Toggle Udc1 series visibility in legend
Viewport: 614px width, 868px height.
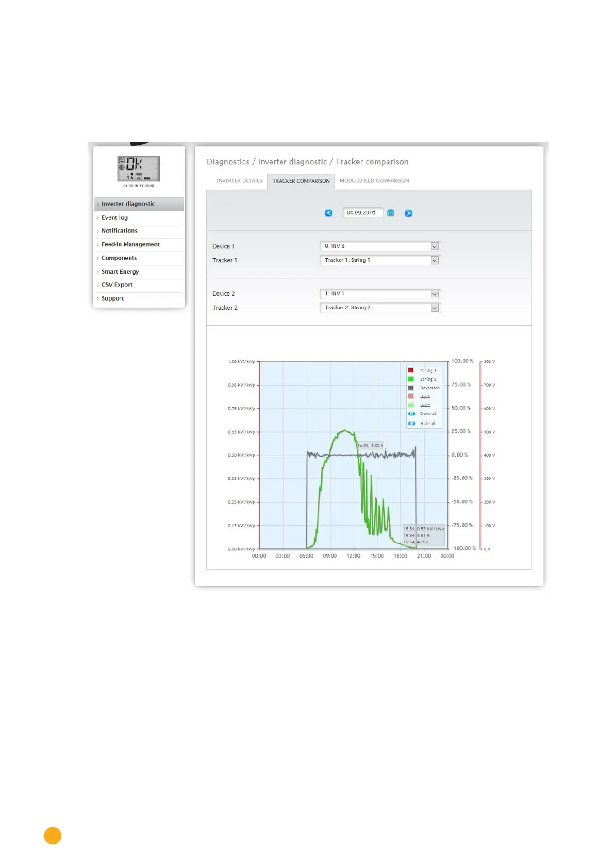(425, 397)
